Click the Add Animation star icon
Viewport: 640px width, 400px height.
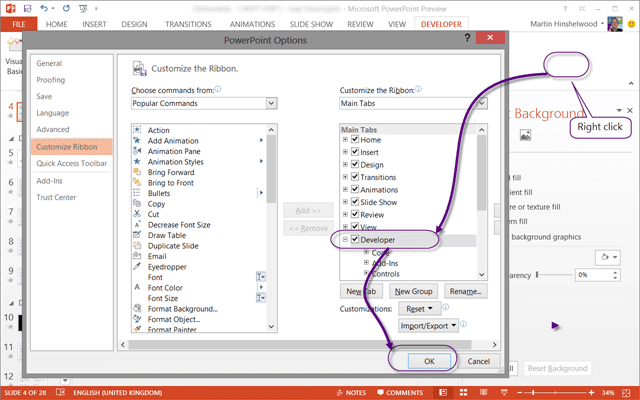pos(137,140)
